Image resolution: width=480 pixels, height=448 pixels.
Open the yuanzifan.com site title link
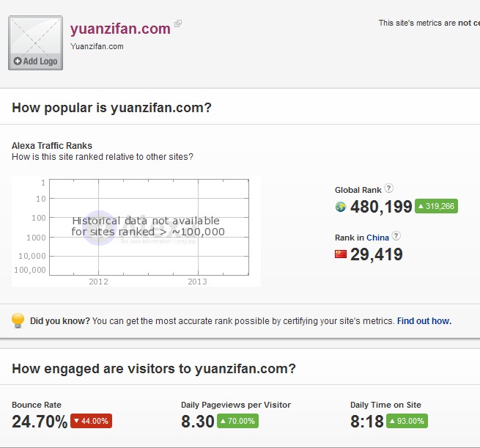point(120,29)
